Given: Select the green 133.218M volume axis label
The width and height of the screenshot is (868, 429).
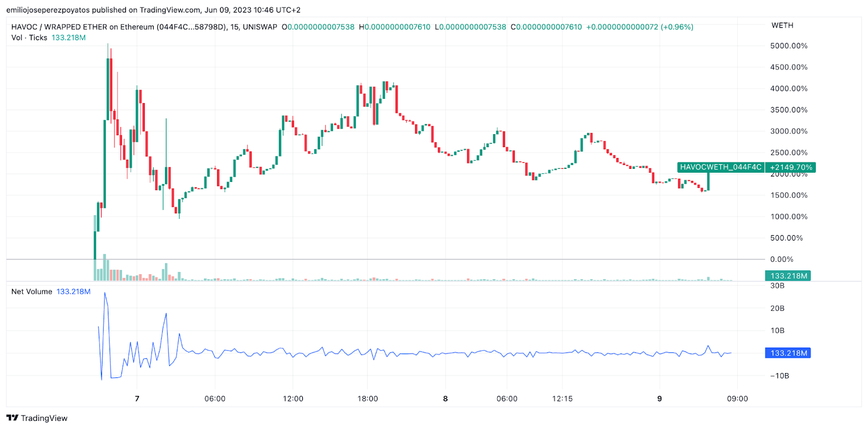Looking at the screenshot, I should [x=788, y=276].
